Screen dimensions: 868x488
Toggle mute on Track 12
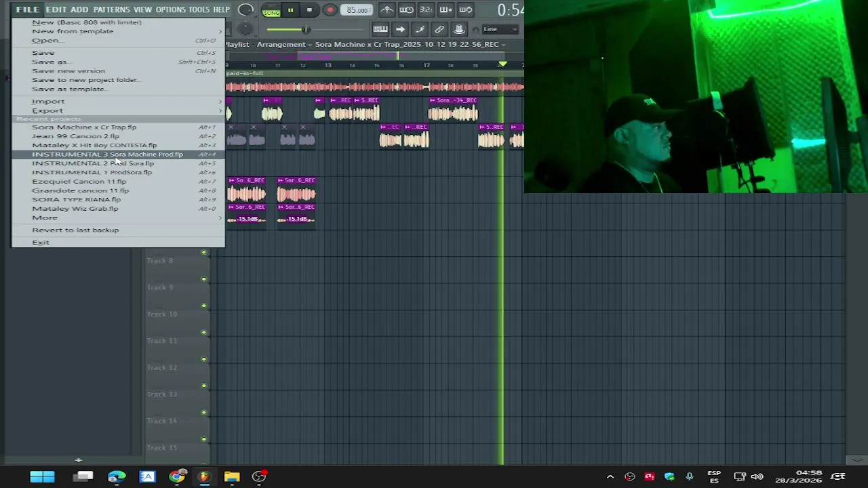[203, 359]
